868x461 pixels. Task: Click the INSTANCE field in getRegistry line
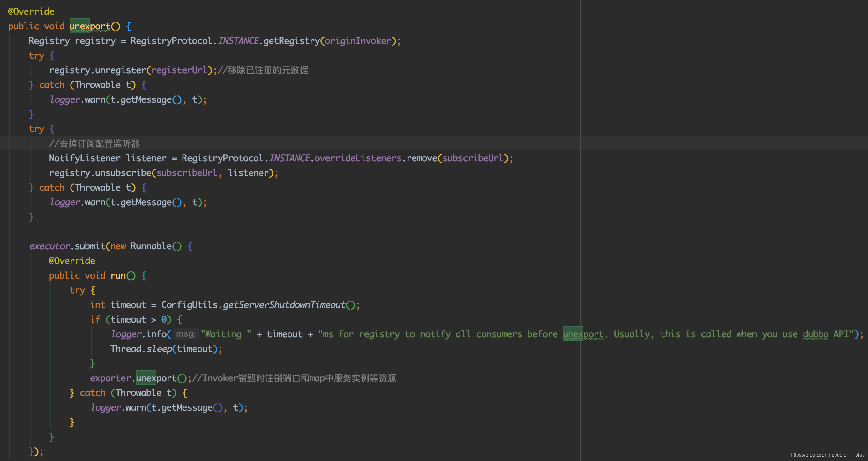pos(238,41)
